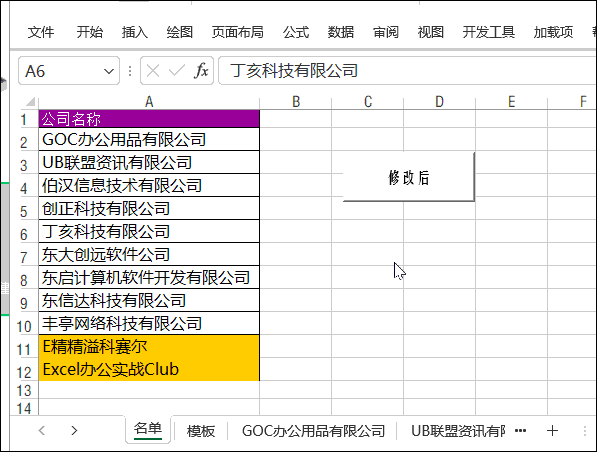The image size is (597, 452).
Task: Open the Insert Function fx icon
Action: (x=201, y=71)
